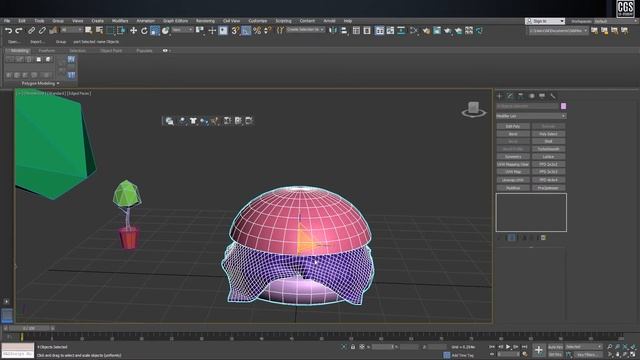
Task: Click the Select Object tool
Action: coord(88,31)
